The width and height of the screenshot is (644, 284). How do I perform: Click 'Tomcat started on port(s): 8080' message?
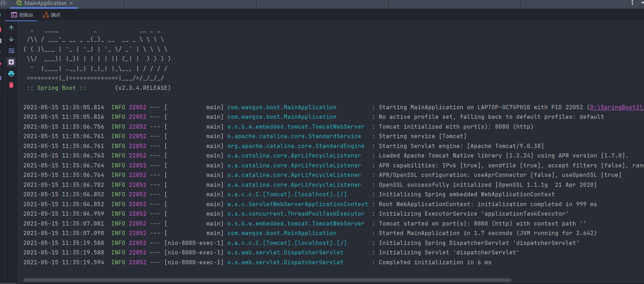tap(482, 223)
